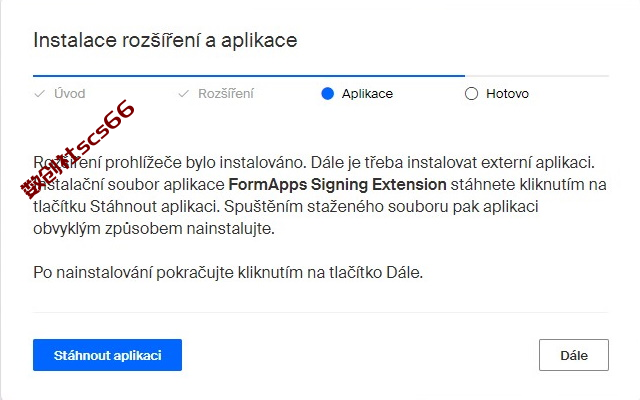640x400 pixels.
Task: Click the checkmark icon beside Rozšíření
Action: pyautogui.click(x=184, y=94)
